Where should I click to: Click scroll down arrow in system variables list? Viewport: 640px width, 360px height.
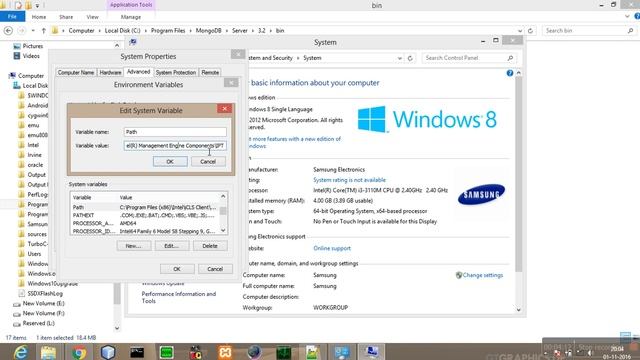[223, 231]
